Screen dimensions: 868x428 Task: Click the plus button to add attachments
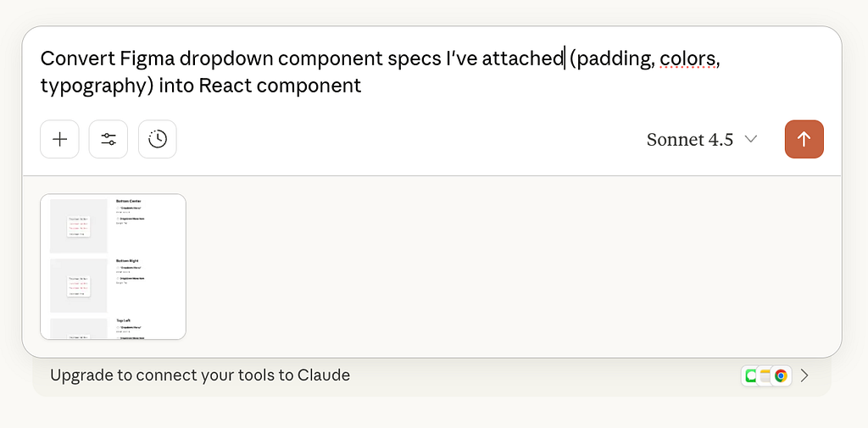pos(59,140)
